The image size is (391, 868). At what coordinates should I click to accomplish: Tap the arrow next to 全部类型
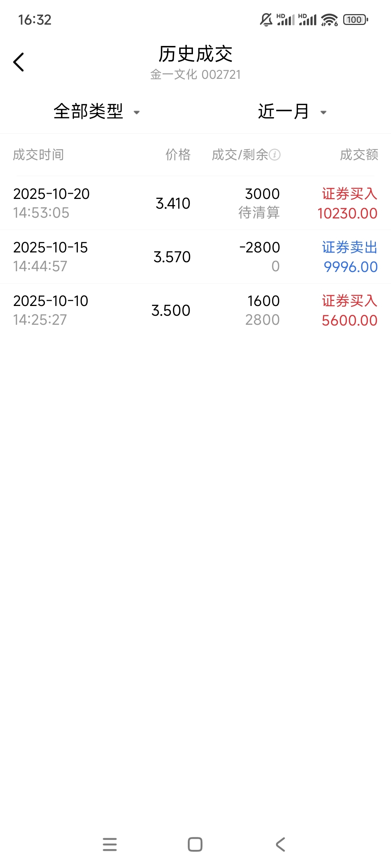coord(137,112)
